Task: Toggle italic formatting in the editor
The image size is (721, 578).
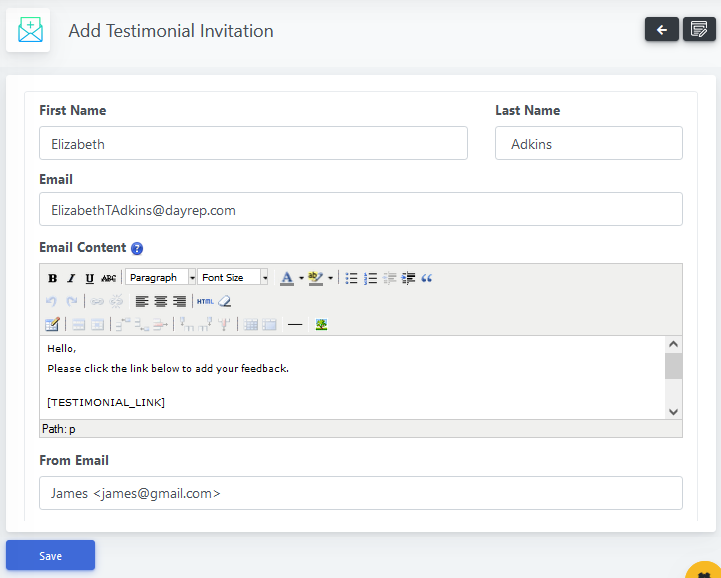Action: [x=71, y=278]
